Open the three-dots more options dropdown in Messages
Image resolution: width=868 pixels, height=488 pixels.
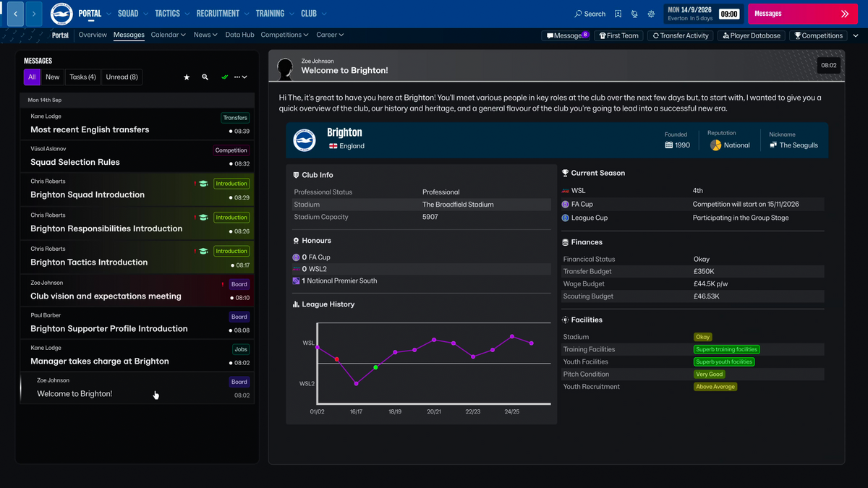[241, 77]
